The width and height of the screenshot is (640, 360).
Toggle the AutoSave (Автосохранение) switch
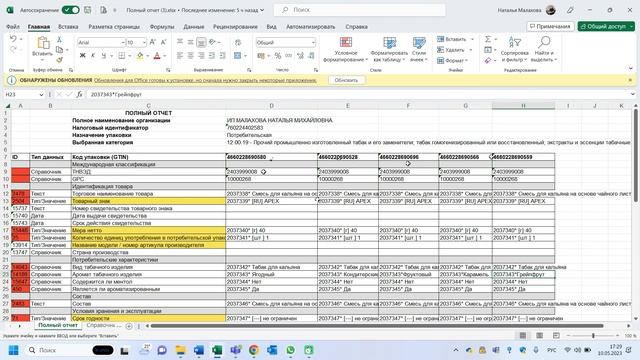click(70, 10)
